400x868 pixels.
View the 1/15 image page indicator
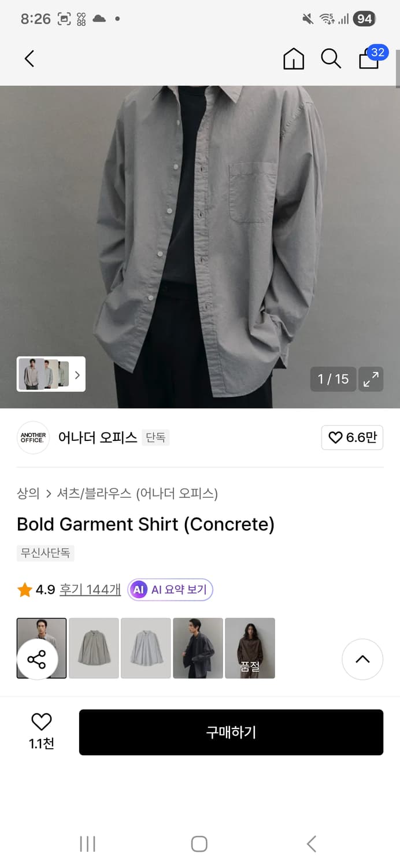(334, 379)
